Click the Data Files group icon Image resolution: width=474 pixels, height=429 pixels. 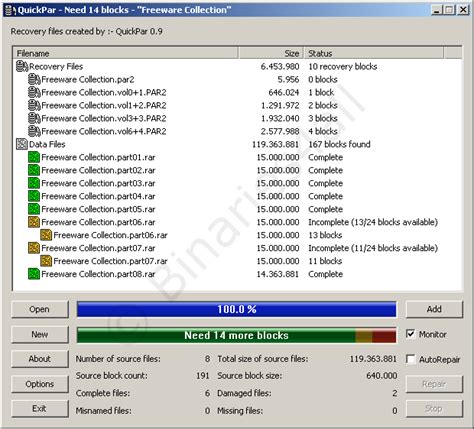(22, 144)
